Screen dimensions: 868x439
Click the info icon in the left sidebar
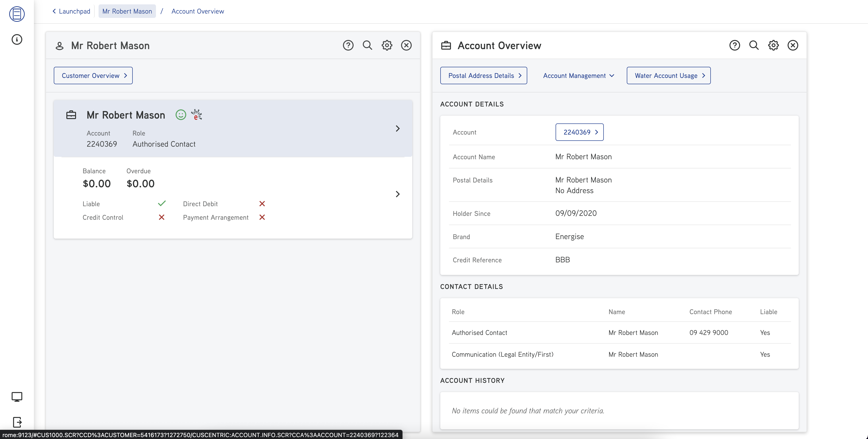pyautogui.click(x=16, y=39)
